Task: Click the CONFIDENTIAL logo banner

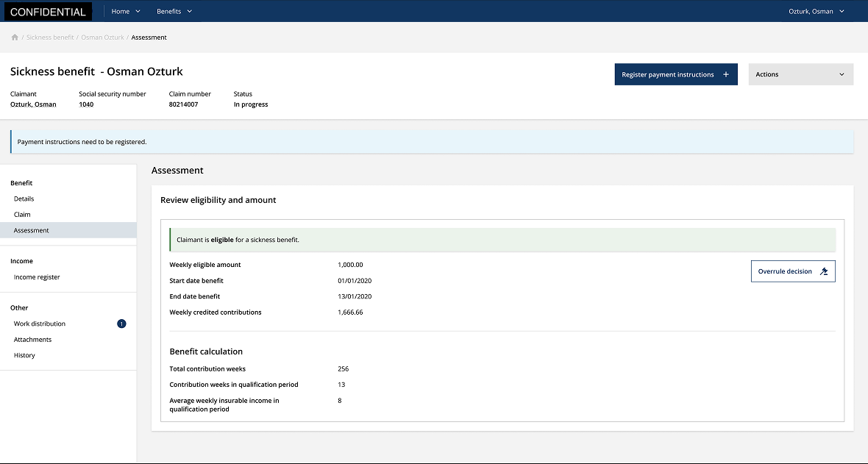Action: click(x=48, y=12)
